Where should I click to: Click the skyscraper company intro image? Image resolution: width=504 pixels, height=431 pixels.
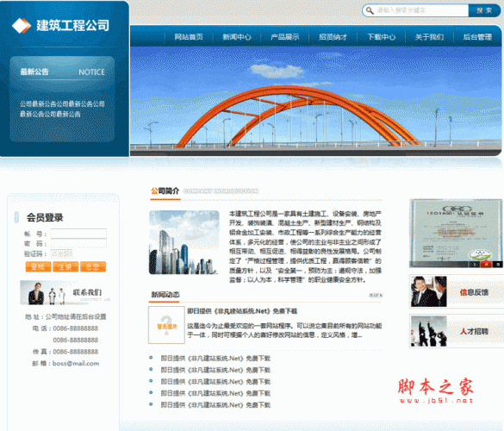click(184, 242)
